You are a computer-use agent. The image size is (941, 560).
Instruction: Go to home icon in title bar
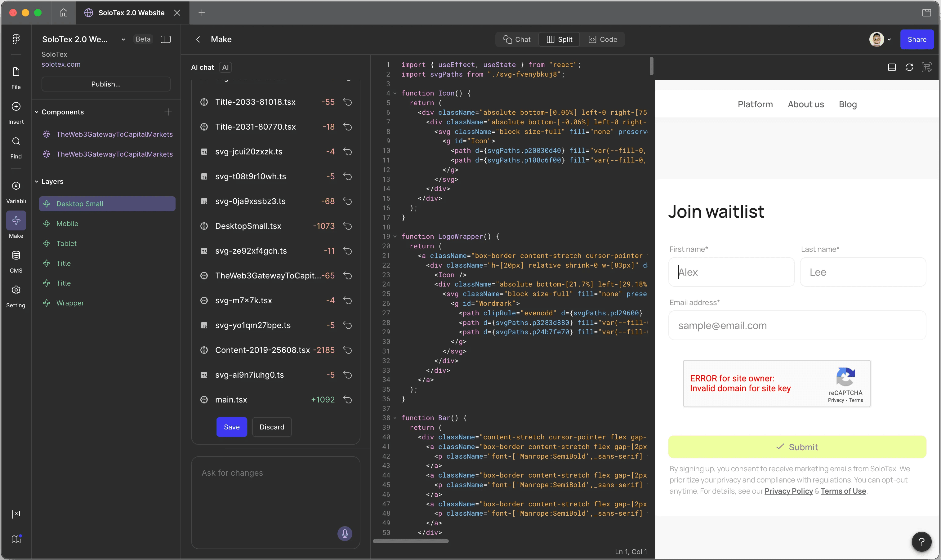pyautogui.click(x=63, y=13)
